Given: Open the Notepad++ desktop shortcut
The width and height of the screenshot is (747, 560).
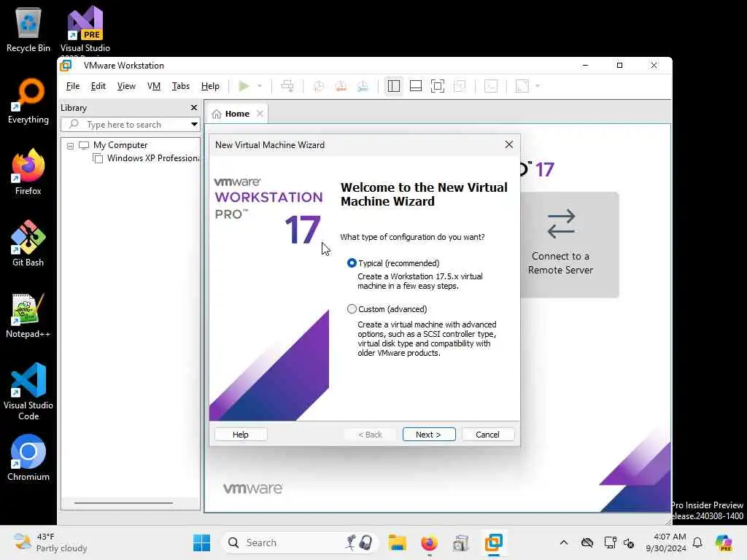Looking at the screenshot, I should [x=28, y=315].
